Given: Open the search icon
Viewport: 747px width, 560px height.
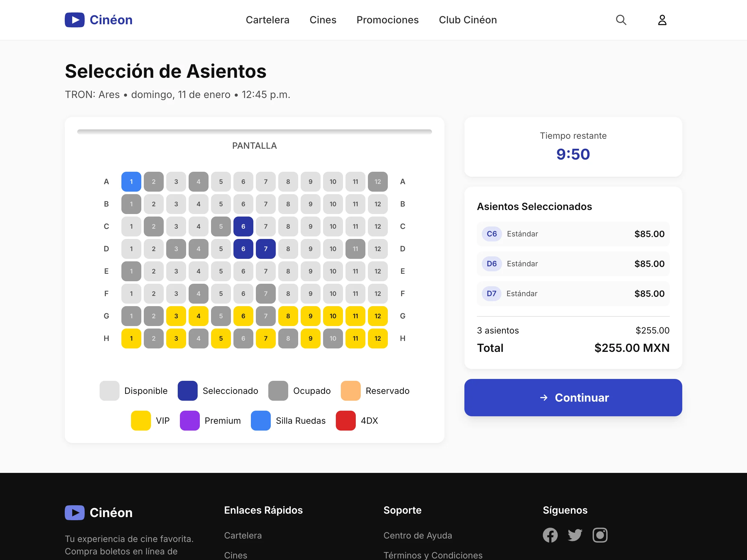Looking at the screenshot, I should [621, 20].
